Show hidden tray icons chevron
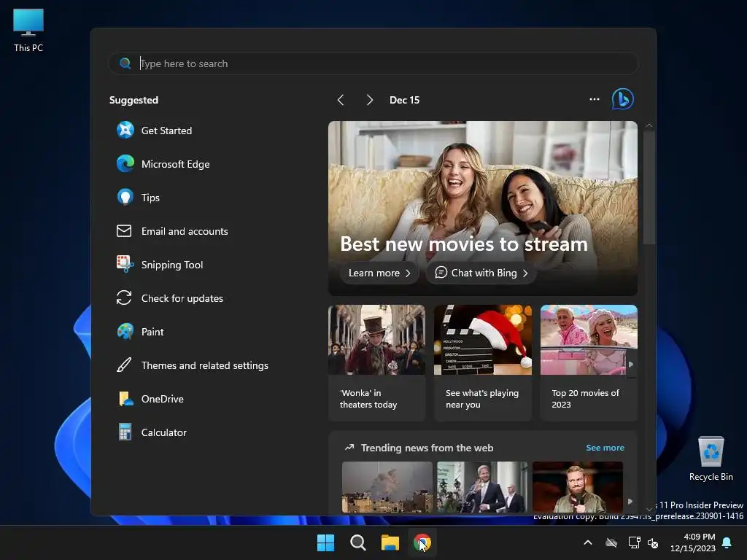 [x=588, y=542]
